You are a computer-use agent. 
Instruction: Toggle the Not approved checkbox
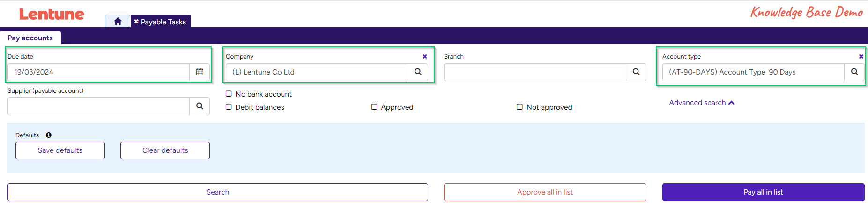[519, 107]
